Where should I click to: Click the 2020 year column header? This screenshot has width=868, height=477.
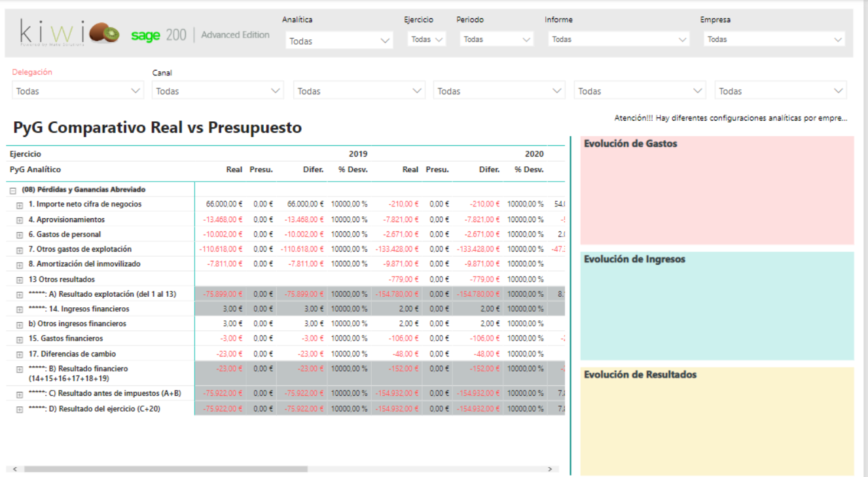534,154
